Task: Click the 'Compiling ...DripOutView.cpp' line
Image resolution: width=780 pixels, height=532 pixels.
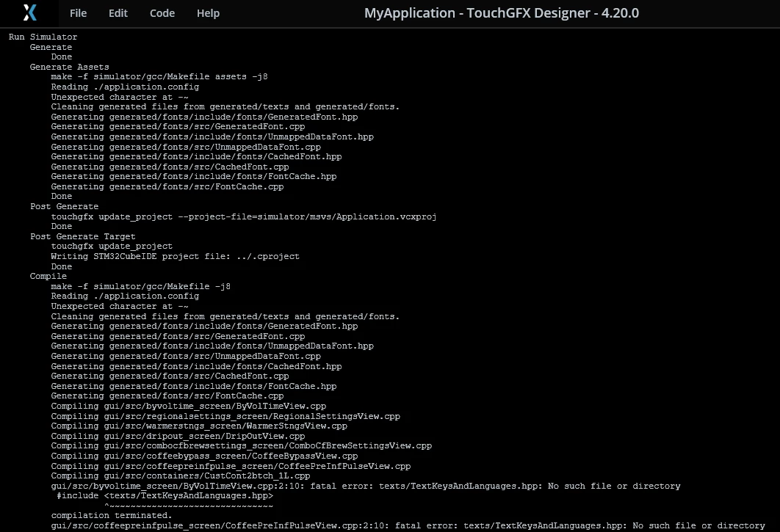Action: point(178,436)
